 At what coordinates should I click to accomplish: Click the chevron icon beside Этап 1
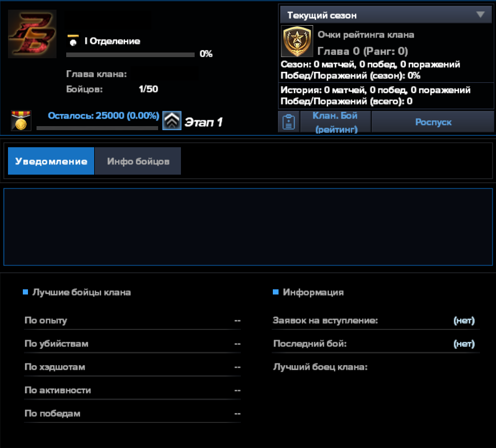[172, 121]
